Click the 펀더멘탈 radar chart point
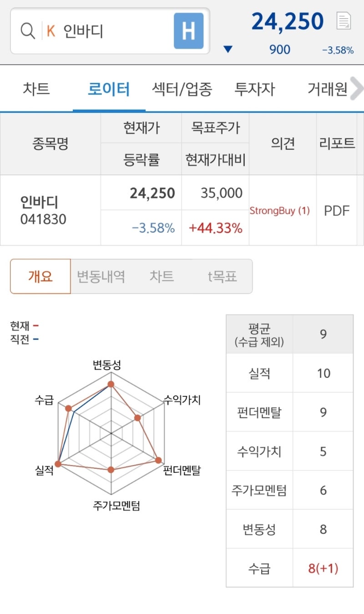Image resolution: width=364 pixels, height=614 pixels. click(x=158, y=460)
